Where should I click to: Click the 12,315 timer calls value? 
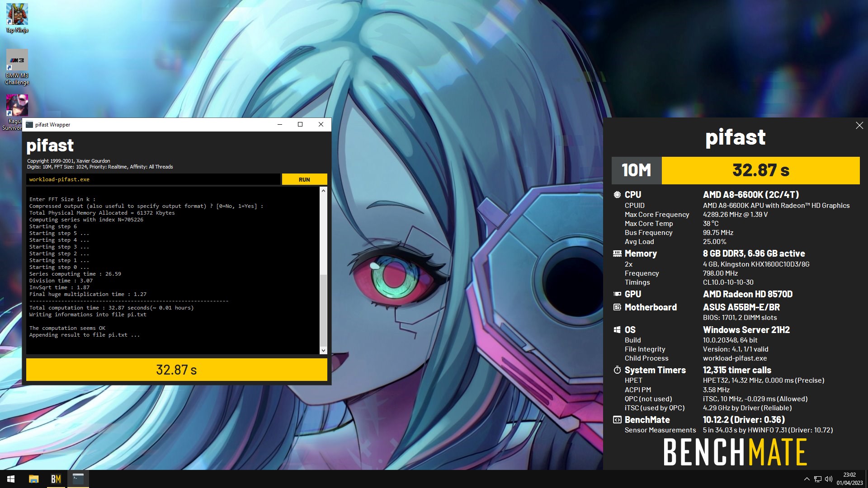(x=737, y=370)
